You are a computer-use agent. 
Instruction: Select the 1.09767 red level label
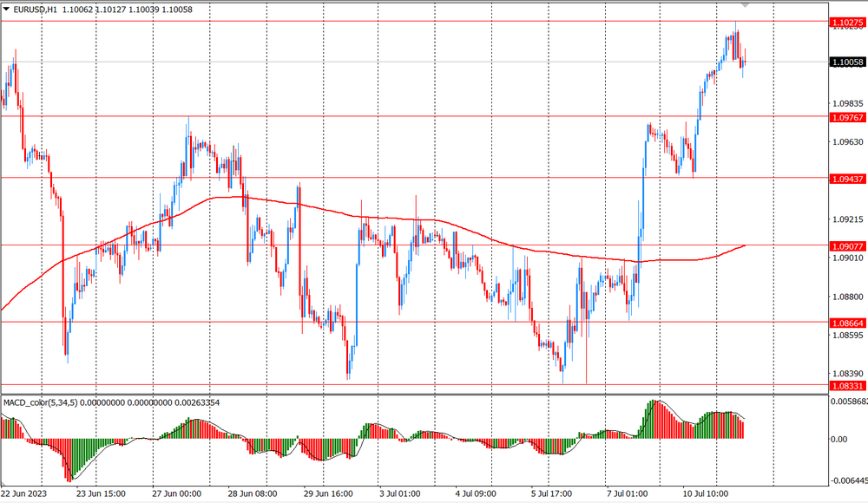(846, 117)
